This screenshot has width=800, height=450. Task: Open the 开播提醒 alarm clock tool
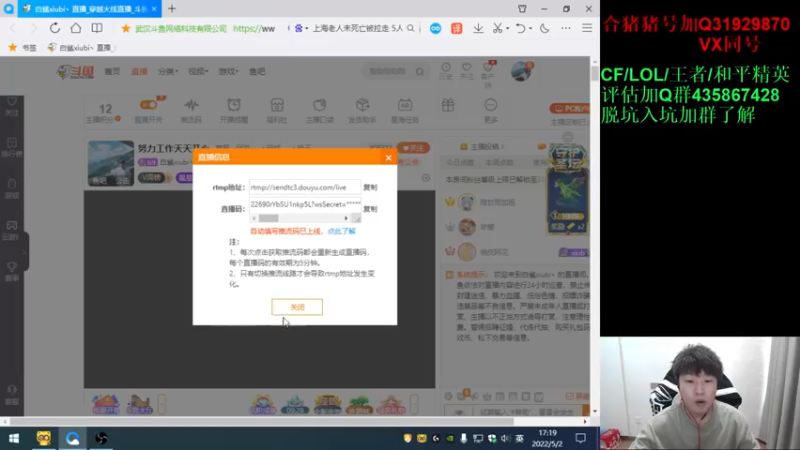click(234, 111)
